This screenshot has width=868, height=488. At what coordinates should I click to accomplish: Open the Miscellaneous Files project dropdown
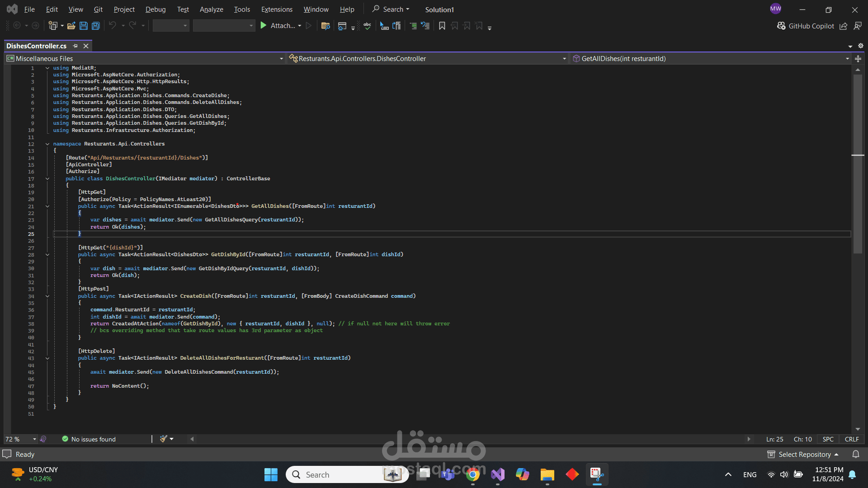click(x=145, y=59)
